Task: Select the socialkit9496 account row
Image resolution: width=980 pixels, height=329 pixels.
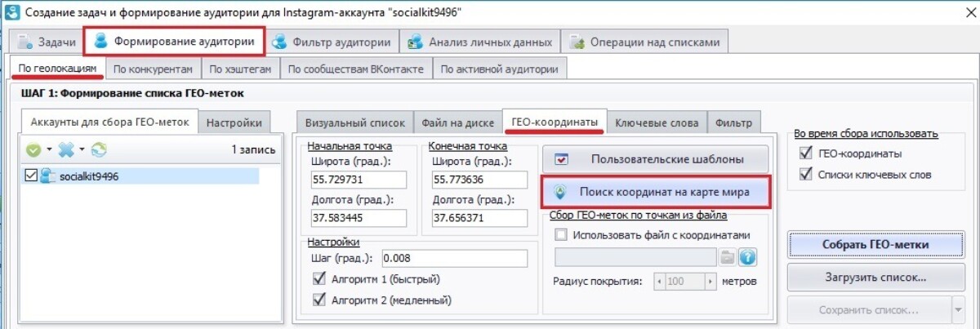Action: point(142,176)
